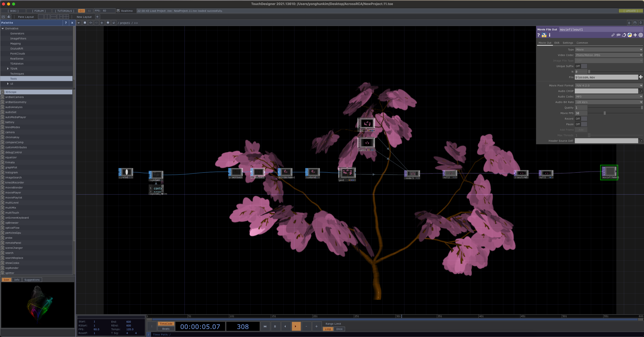644x337 pixels.
Task: Click the file browse plus next to blossom.mov
Action: [x=641, y=77]
